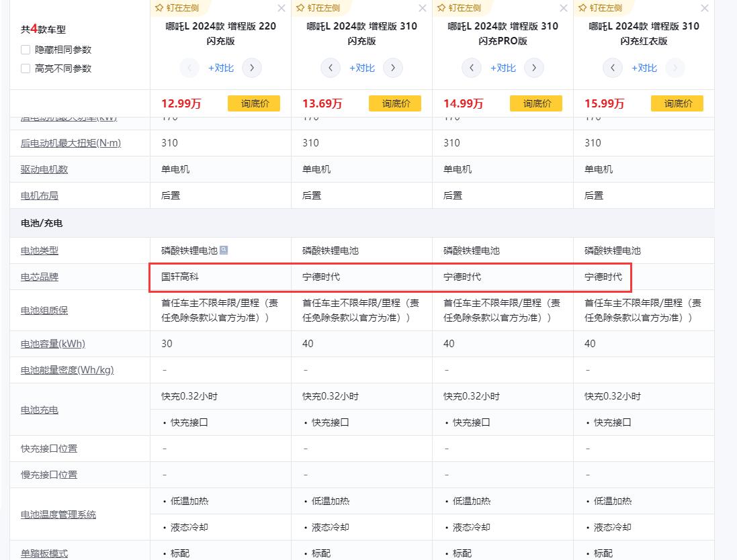Click 询底价 button for 12.99万 model
737x560 pixels.
coord(254,103)
